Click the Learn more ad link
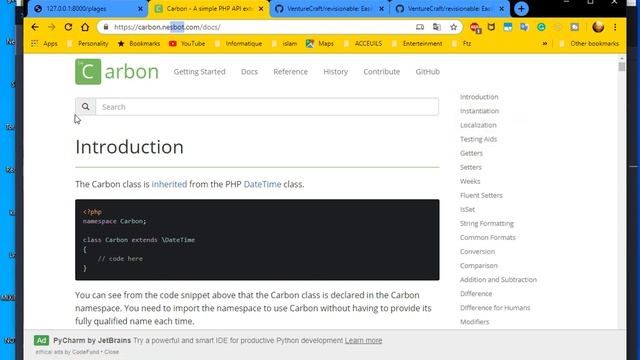 pyautogui.click(x=363, y=340)
